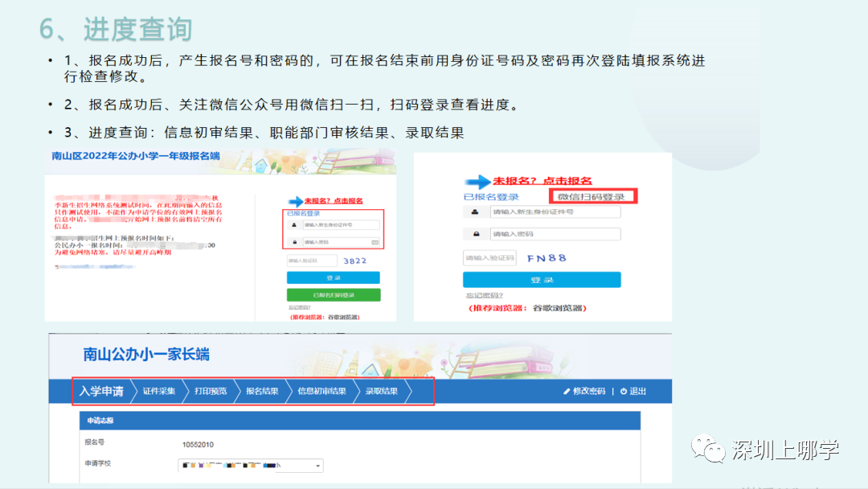Refresh the FN88 captcha image
This screenshot has height=489, width=868.
547,258
